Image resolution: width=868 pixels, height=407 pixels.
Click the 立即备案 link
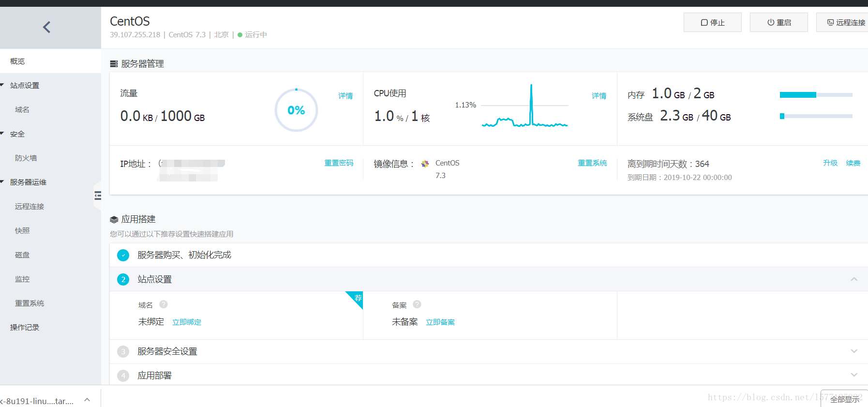pos(440,322)
